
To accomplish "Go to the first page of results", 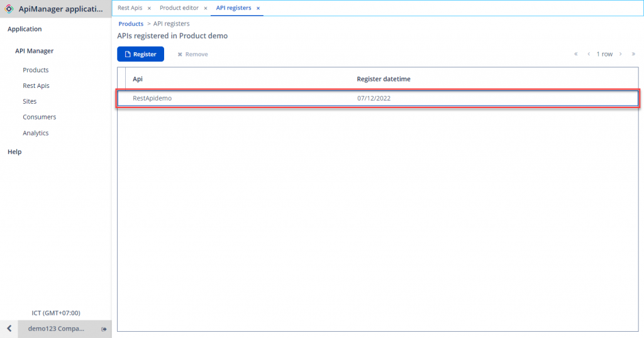I will pyautogui.click(x=575, y=54).
